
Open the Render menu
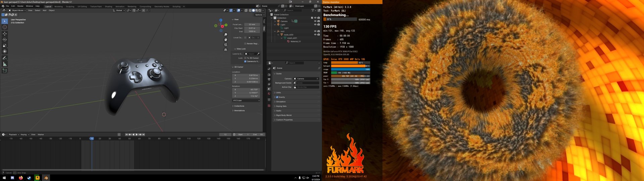click(20, 6)
